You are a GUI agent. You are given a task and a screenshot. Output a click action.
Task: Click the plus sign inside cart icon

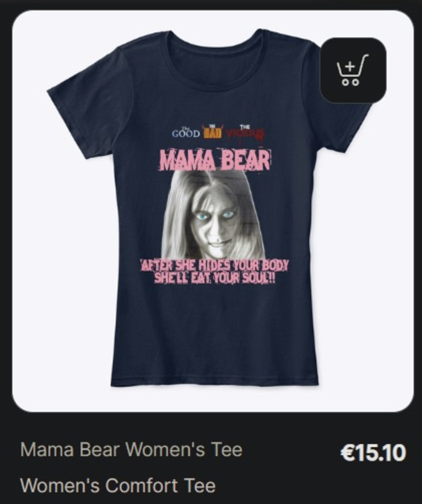(x=350, y=67)
